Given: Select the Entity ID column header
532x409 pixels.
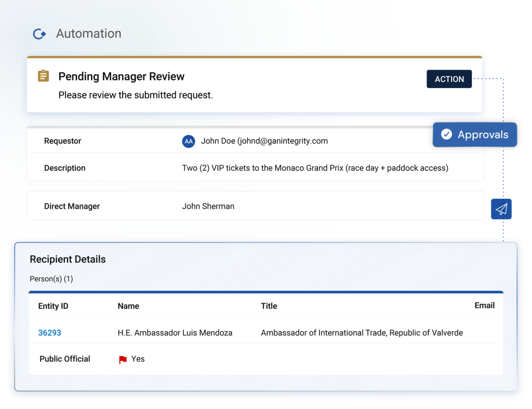Looking at the screenshot, I should tap(54, 306).
